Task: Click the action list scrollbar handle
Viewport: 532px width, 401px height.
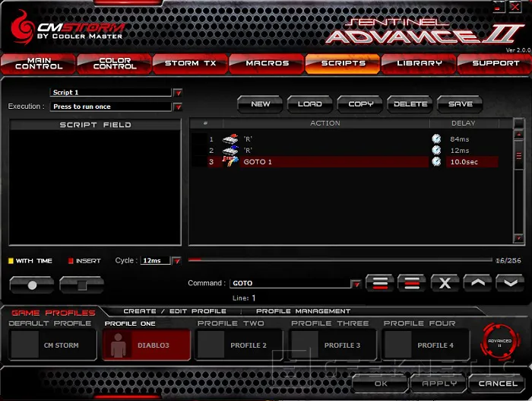Action: [x=519, y=155]
